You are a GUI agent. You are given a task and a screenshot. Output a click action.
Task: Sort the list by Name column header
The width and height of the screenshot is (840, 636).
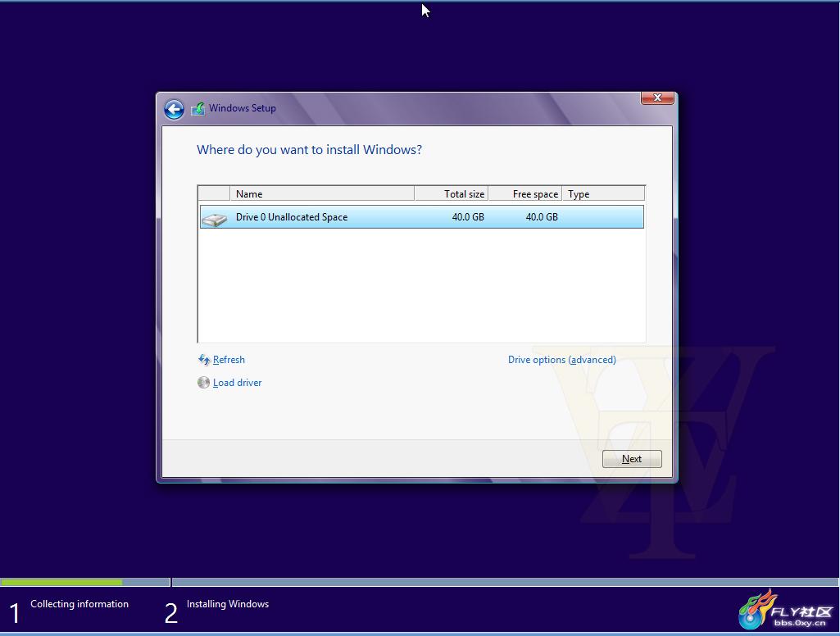click(x=322, y=193)
